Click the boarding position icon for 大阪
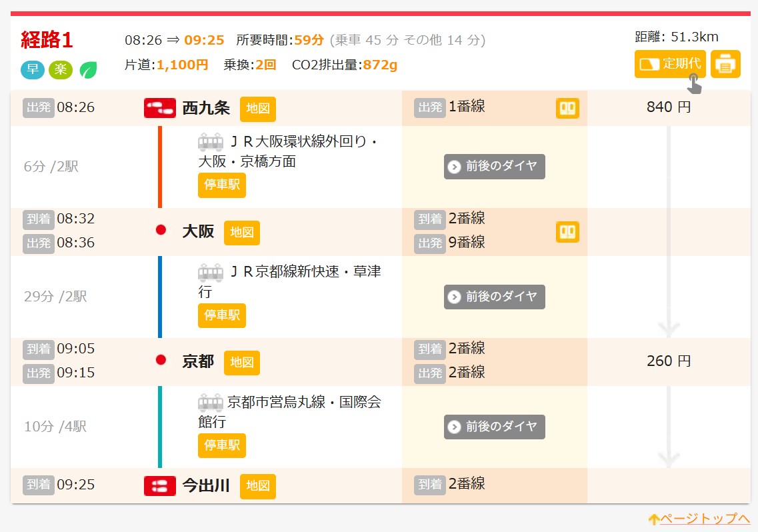The height and width of the screenshot is (532, 758). pos(567,231)
